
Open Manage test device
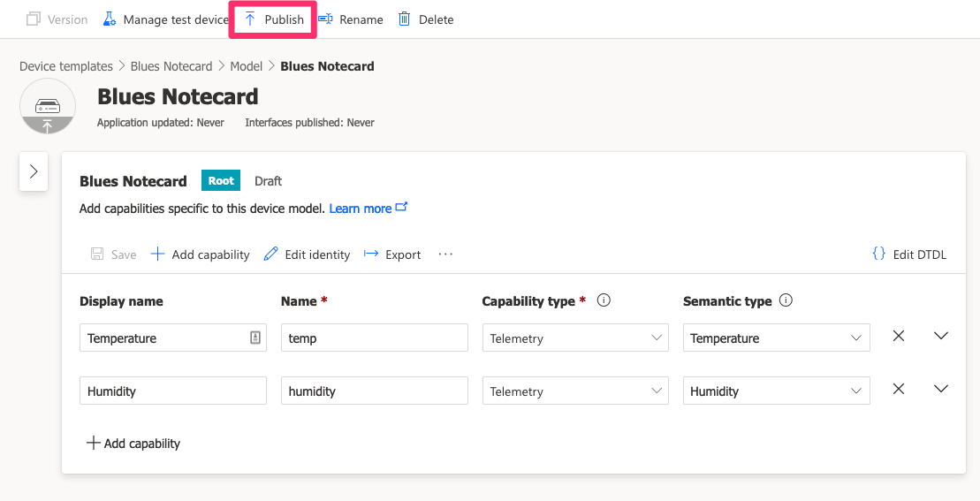[x=165, y=19]
